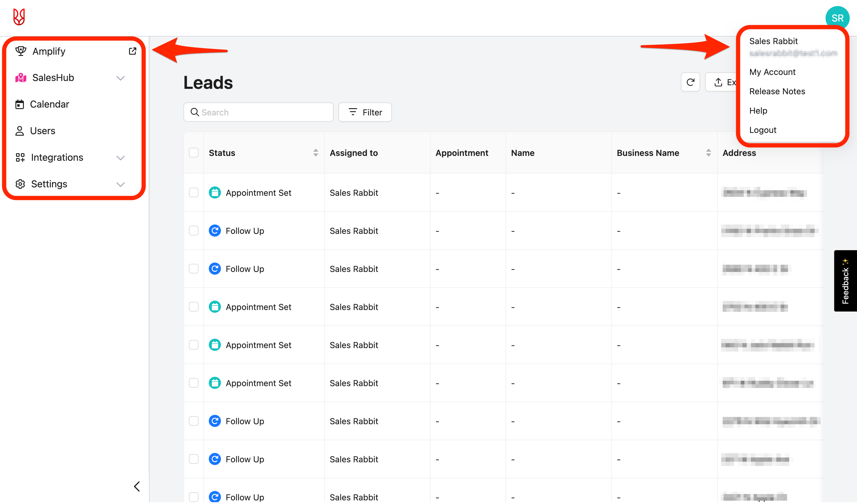This screenshot has width=857, height=504.
Task: Click the SR user avatar
Action: tap(837, 18)
